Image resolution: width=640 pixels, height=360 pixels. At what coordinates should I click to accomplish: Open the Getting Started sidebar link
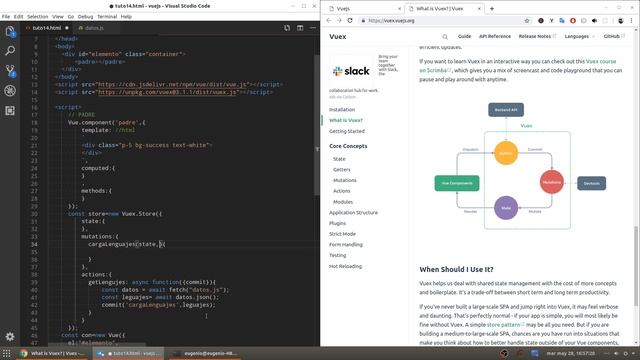coord(347,131)
